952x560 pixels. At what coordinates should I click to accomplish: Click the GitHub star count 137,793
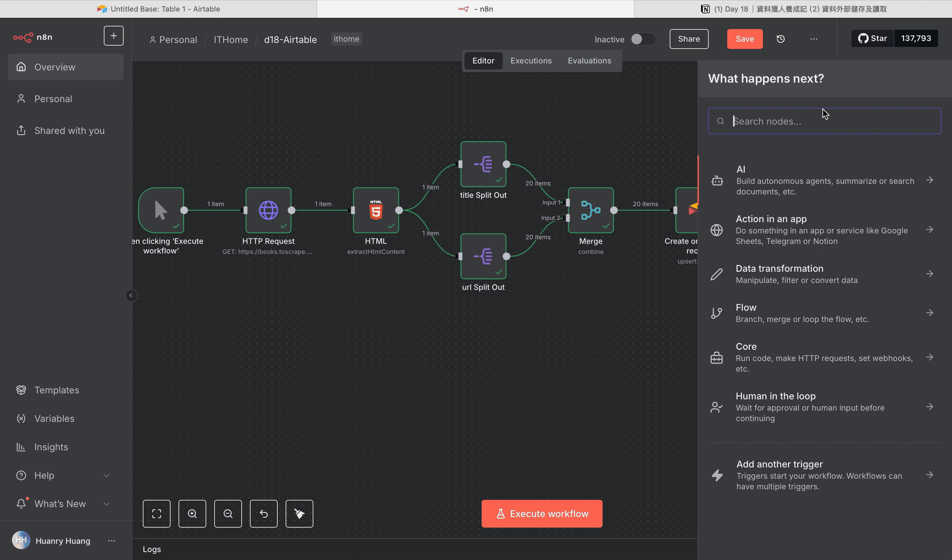pos(916,38)
